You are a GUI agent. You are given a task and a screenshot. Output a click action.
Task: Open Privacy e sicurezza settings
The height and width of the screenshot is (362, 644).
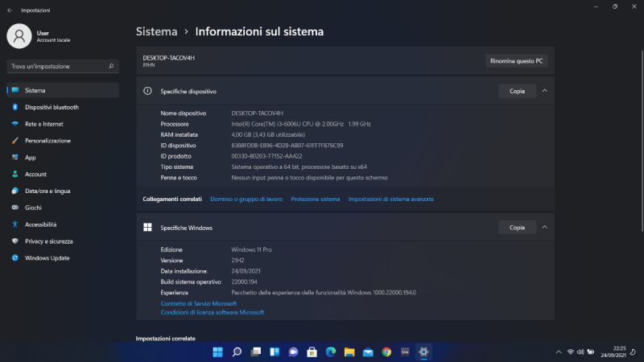tap(63, 241)
